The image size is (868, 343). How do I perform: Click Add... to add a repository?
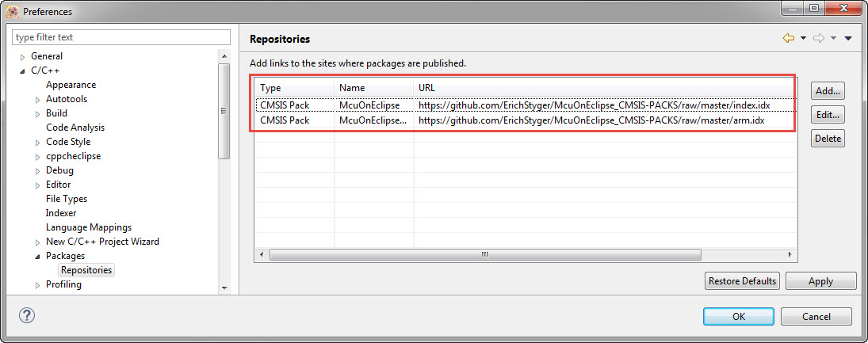[x=828, y=91]
